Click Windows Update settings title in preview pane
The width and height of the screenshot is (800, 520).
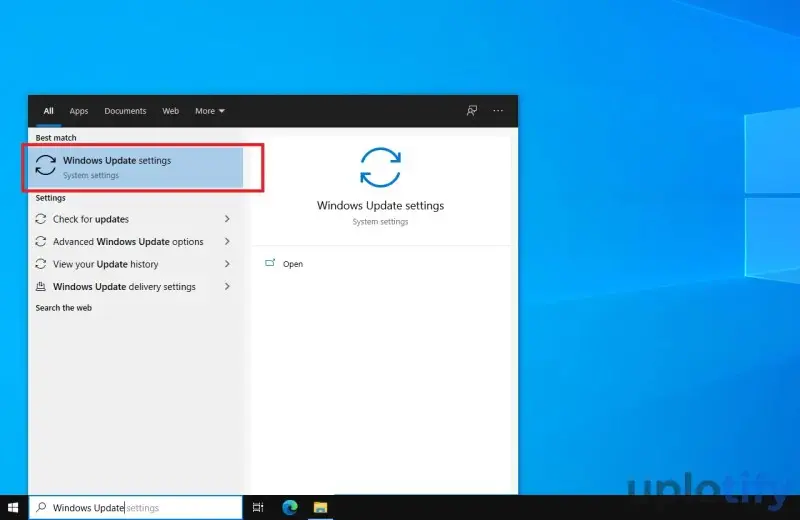381,205
